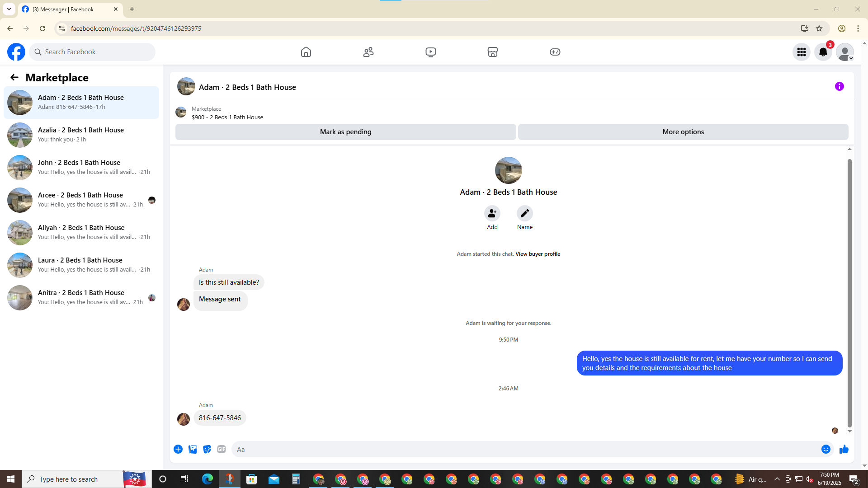The width and height of the screenshot is (868, 488).
Task: Go to the Home feed tab
Action: point(306,52)
